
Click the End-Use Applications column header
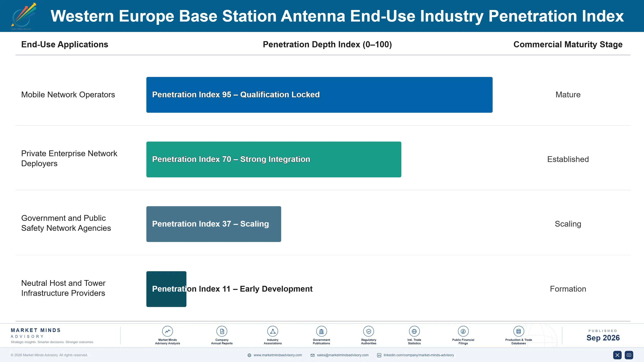click(x=65, y=44)
